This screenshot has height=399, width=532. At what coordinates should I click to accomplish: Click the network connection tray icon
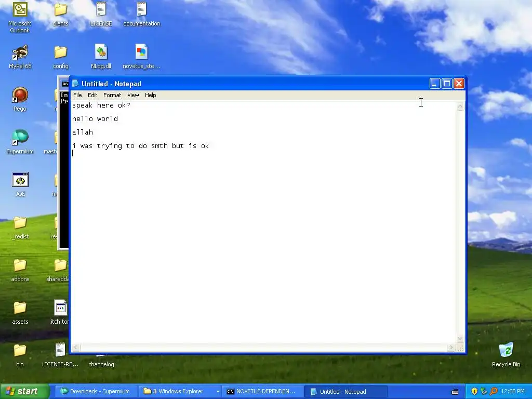point(484,392)
